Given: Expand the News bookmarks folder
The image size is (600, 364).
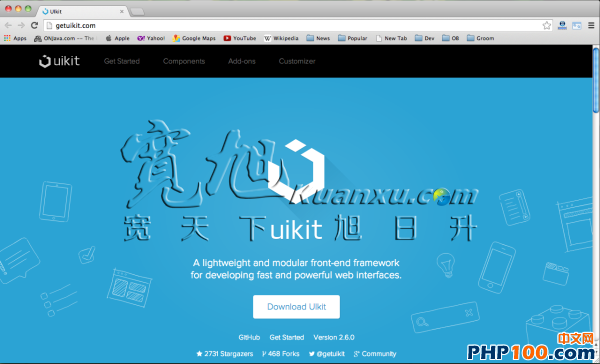Looking at the screenshot, I should [318, 38].
